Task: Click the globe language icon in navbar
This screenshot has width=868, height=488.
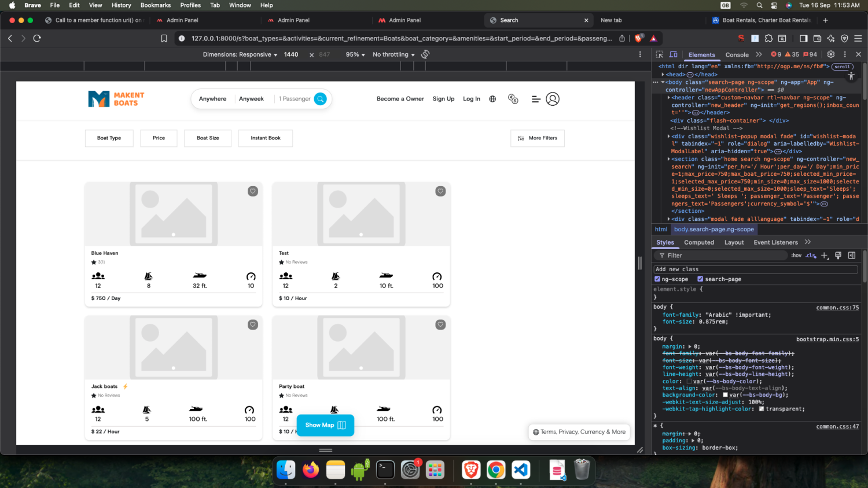Action: [x=492, y=99]
